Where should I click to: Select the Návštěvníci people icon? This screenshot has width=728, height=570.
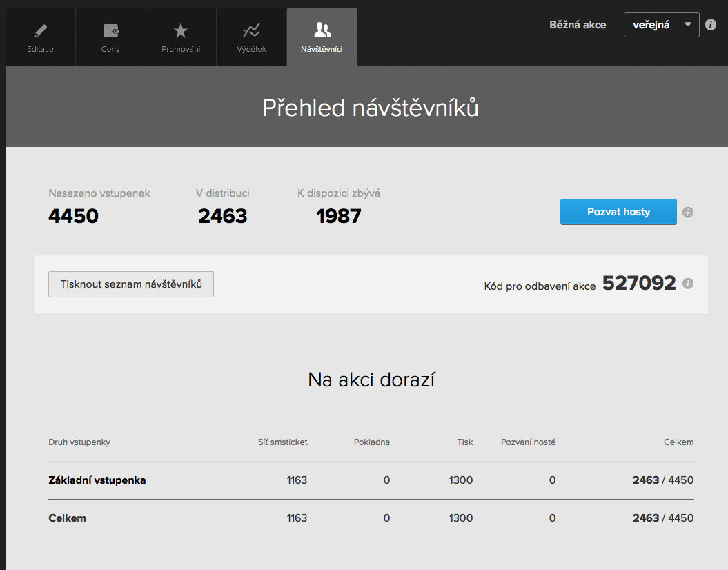click(322, 30)
